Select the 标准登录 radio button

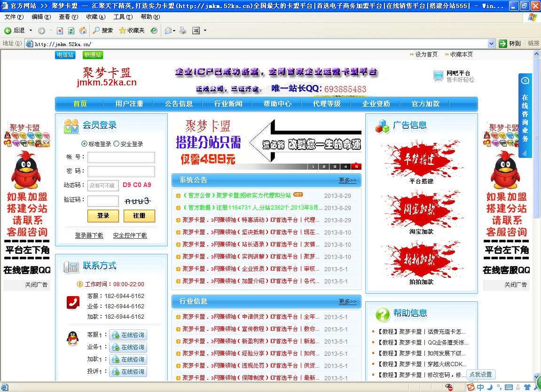click(x=85, y=144)
